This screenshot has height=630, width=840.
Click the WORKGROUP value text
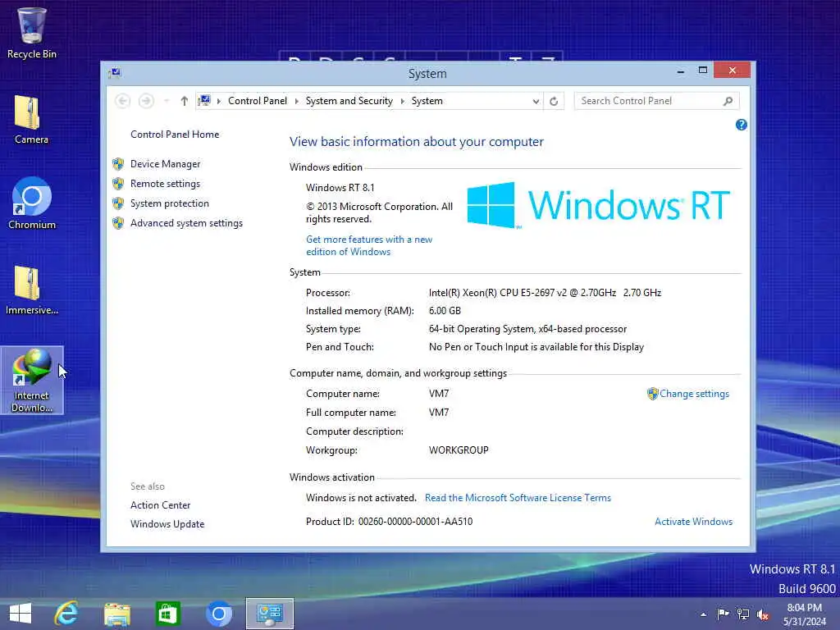tap(459, 450)
